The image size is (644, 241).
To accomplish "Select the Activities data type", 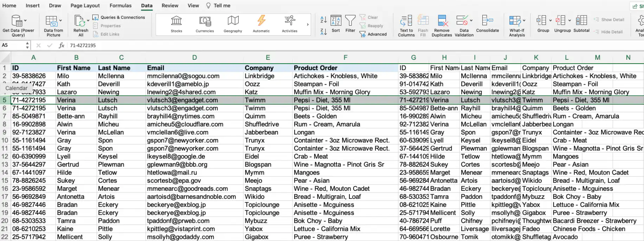I will (x=290, y=24).
